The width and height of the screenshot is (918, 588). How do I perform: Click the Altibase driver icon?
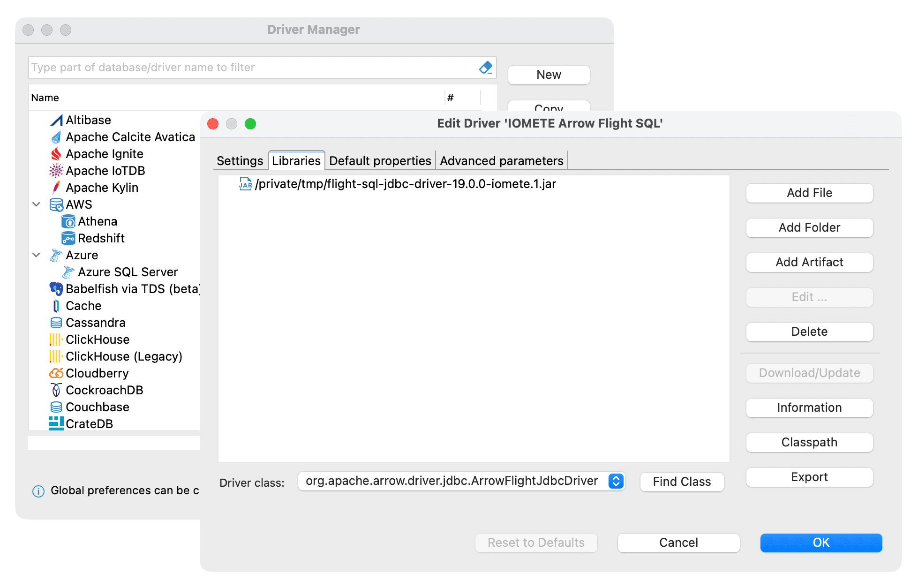(x=56, y=121)
